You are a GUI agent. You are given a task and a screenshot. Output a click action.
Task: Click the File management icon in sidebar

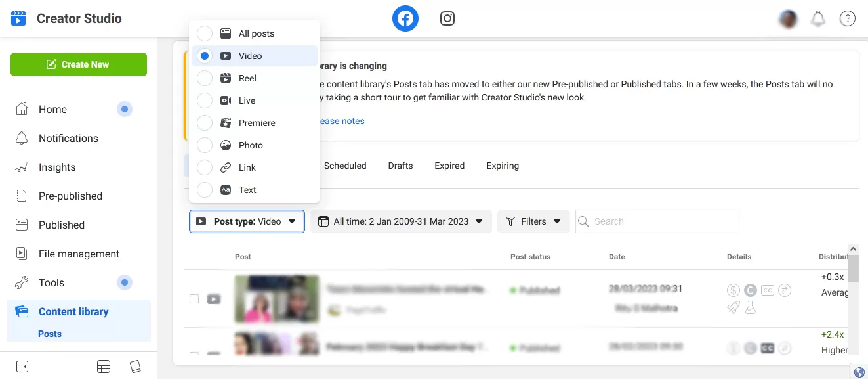(22, 254)
